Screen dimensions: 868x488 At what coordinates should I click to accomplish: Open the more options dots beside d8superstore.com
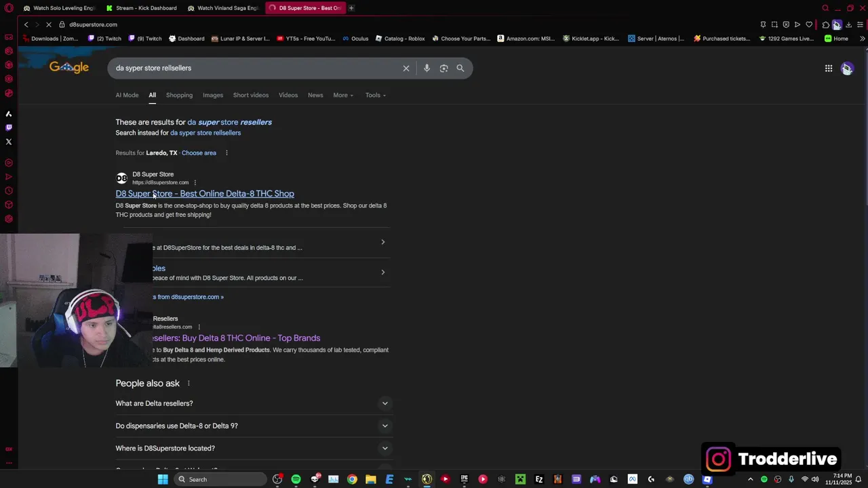click(x=195, y=182)
